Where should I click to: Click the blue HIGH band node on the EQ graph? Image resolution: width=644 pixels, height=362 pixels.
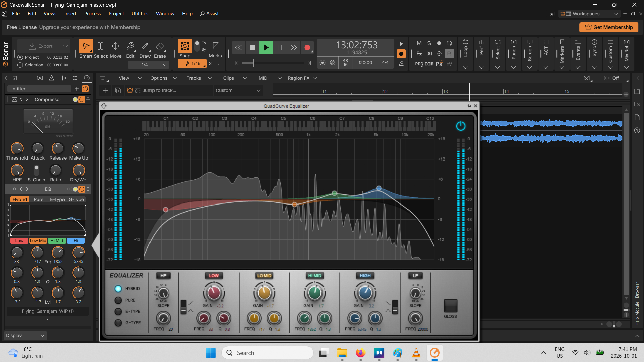tap(379, 188)
